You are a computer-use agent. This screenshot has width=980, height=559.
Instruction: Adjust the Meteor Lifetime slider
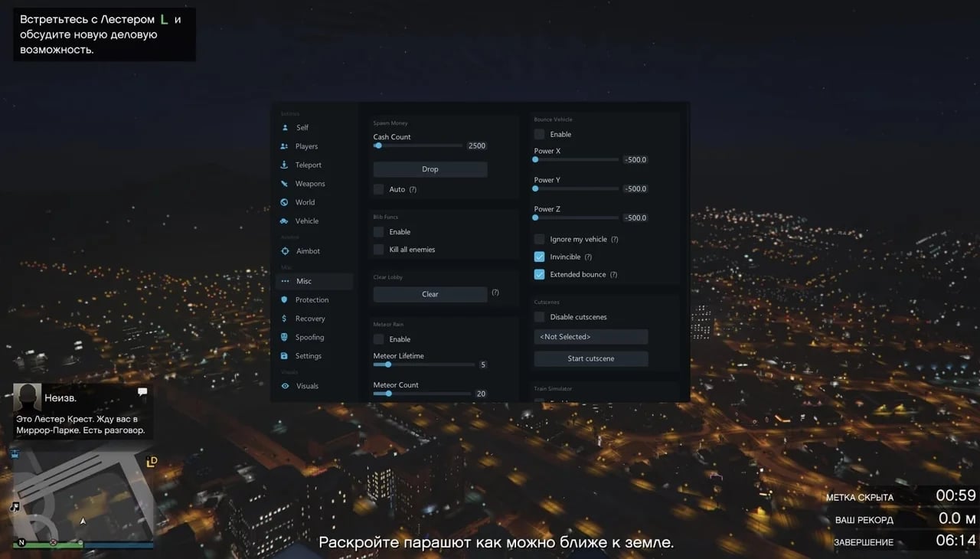(424, 364)
